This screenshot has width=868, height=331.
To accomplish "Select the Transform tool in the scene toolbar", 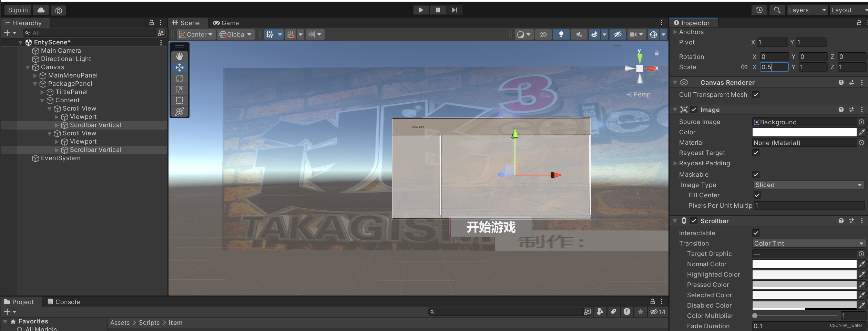I will point(180,112).
